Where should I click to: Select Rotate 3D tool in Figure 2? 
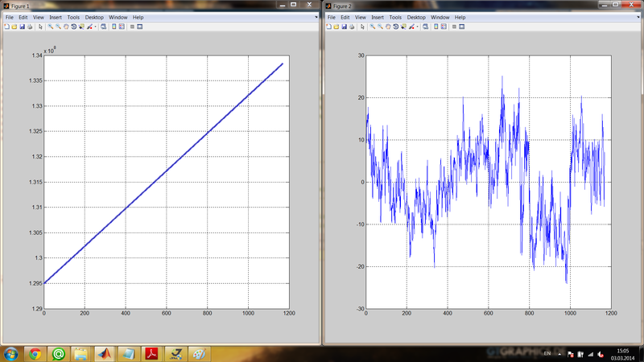397,27
